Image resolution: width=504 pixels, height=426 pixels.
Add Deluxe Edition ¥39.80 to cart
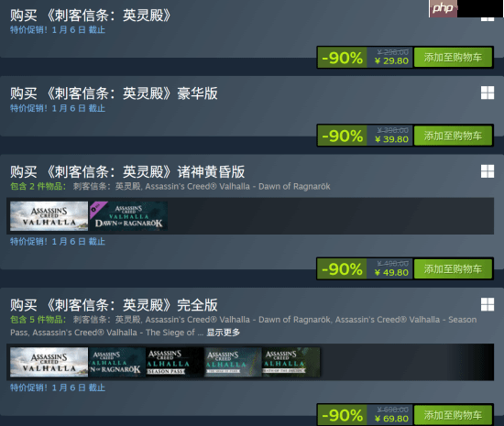tap(453, 136)
